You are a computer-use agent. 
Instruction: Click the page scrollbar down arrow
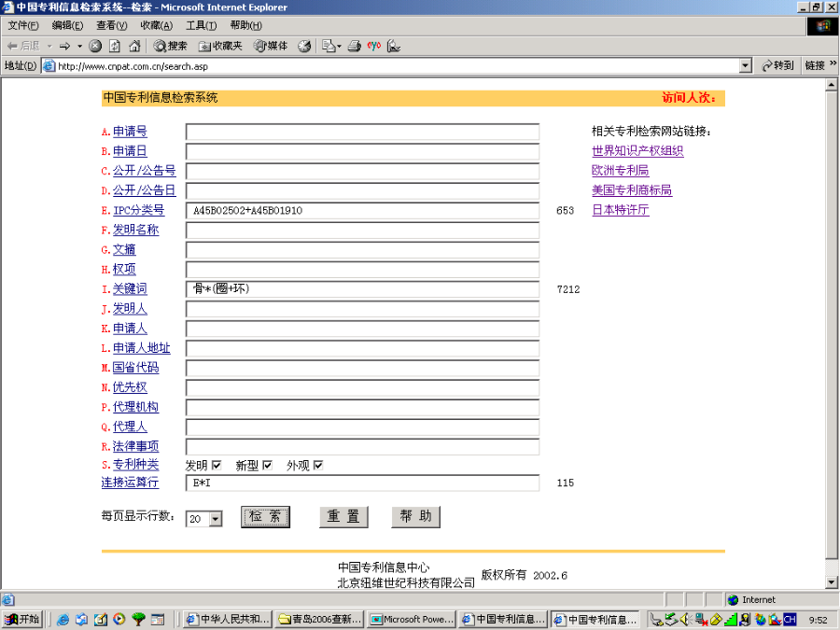tap(832, 582)
